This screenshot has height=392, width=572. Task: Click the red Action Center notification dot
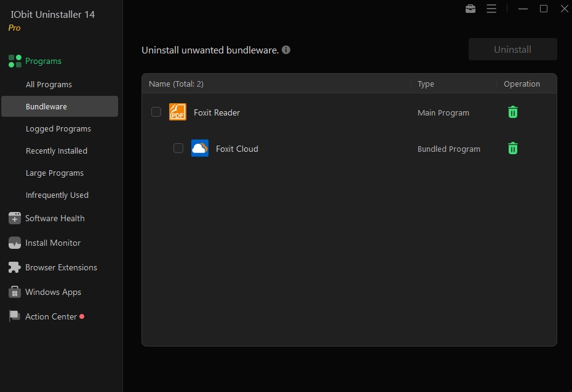(x=82, y=316)
